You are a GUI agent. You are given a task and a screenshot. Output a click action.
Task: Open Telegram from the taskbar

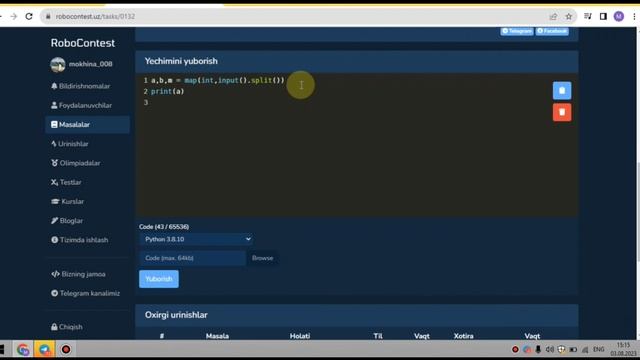point(44,349)
